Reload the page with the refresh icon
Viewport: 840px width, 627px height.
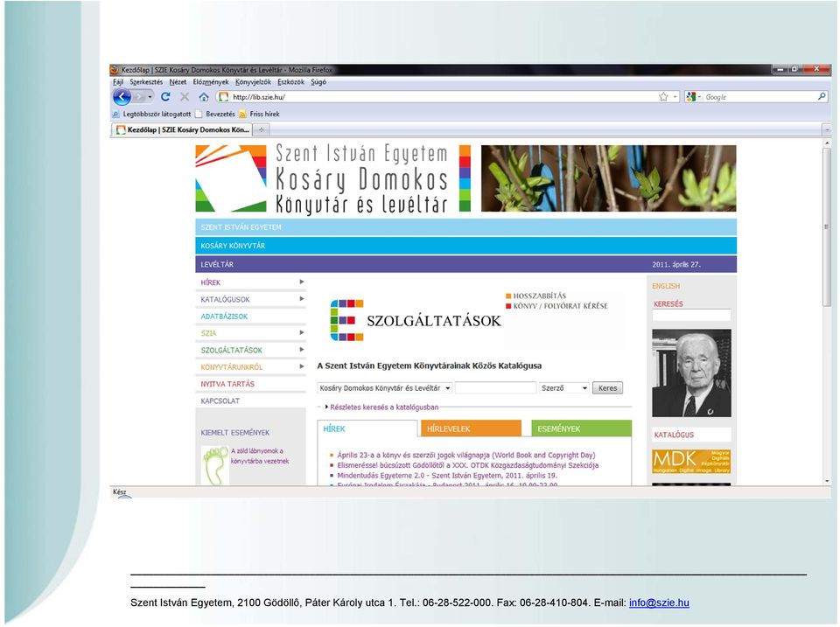tap(165, 97)
